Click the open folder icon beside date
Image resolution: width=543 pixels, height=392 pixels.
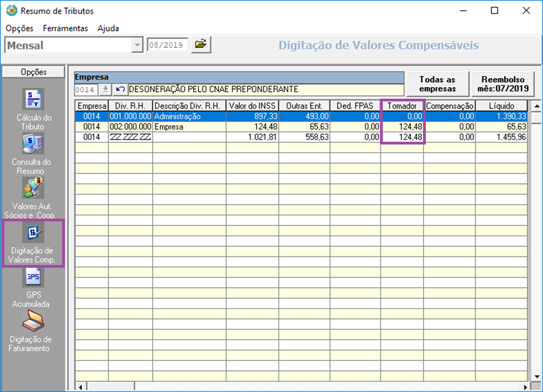click(201, 44)
